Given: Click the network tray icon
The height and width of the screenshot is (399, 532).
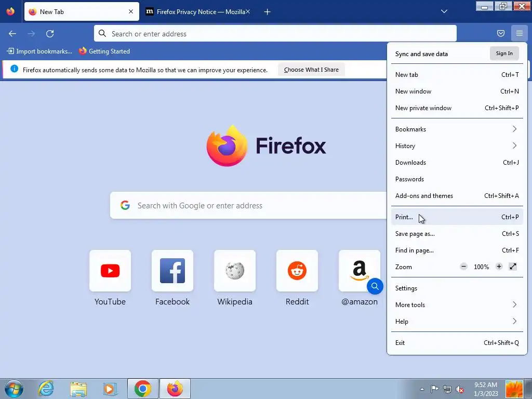Looking at the screenshot, I should coord(447,389).
